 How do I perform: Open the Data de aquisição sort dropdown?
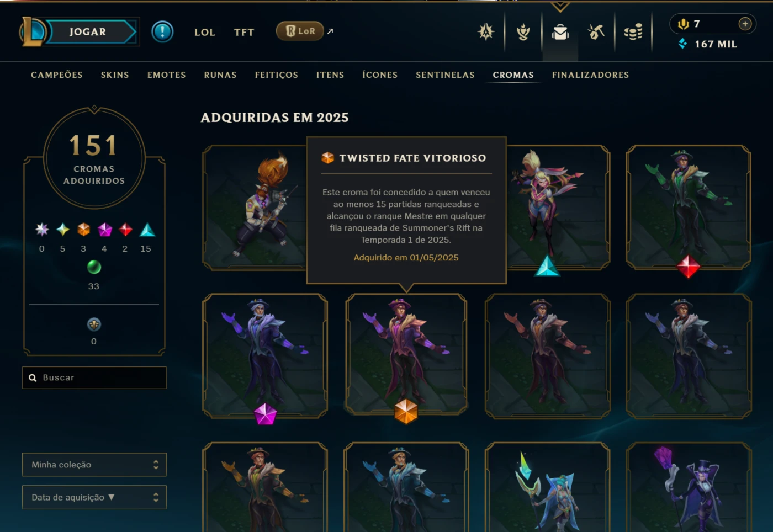(94, 497)
